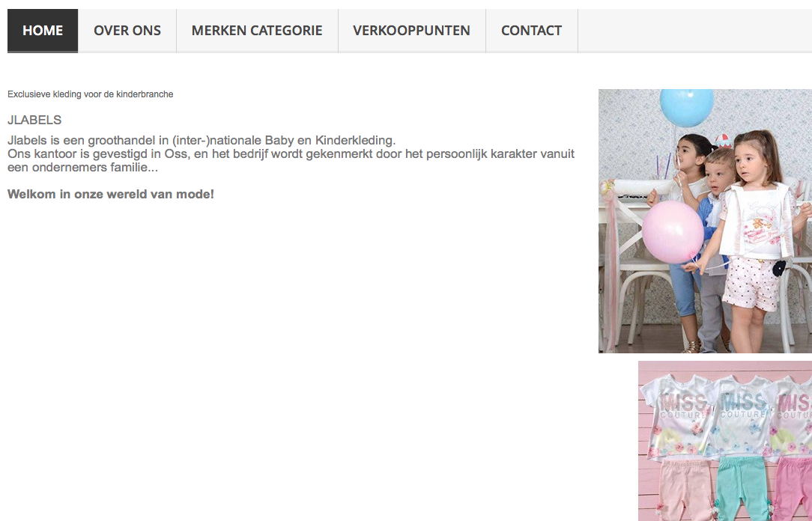The width and height of the screenshot is (812, 521).
Task: Select VERKOOPPUNTEN in the navigation bar
Action: [412, 31]
